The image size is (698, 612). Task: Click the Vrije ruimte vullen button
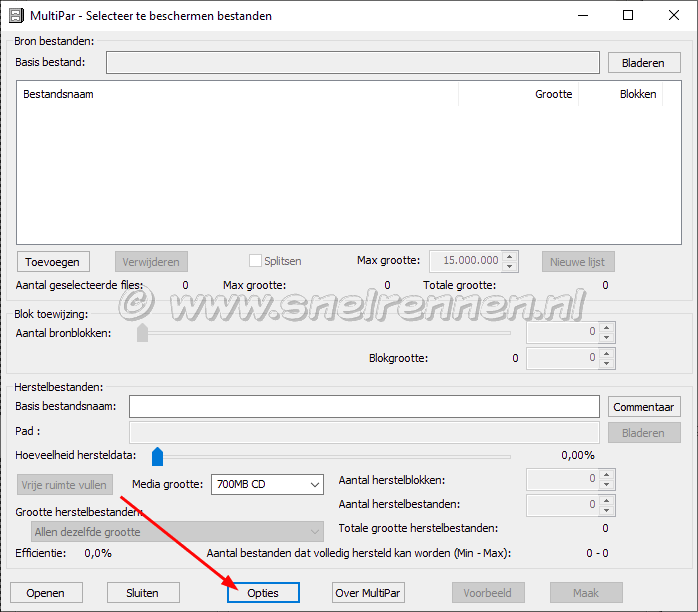[x=65, y=485]
